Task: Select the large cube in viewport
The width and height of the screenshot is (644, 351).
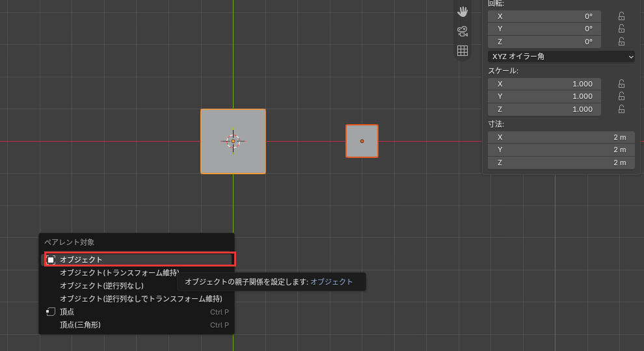Action: 233,141
